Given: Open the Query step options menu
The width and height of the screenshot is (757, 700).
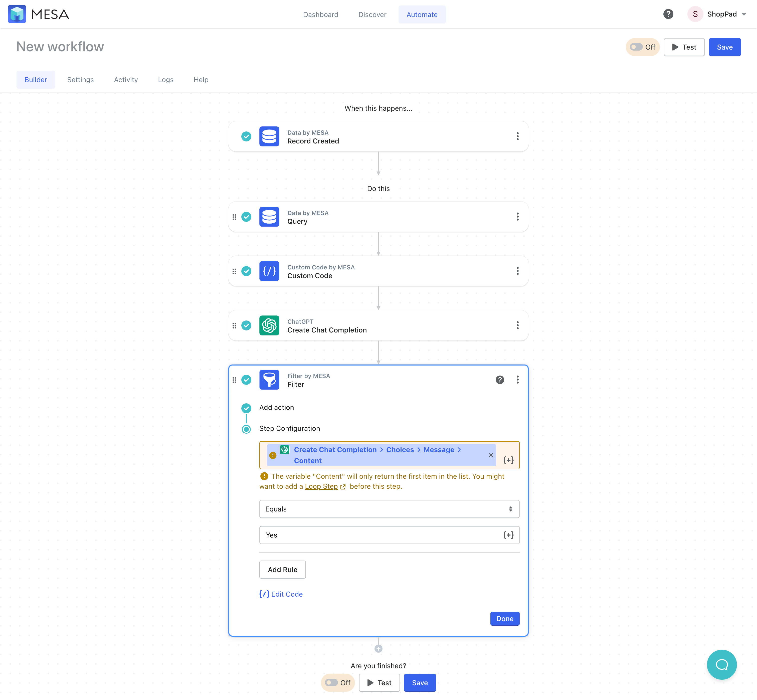Looking at the screenshot, I should pos(517,217).
